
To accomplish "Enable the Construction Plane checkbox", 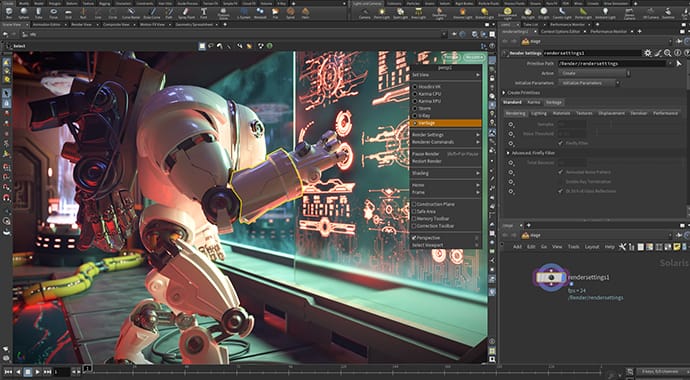I will (414, 205).
